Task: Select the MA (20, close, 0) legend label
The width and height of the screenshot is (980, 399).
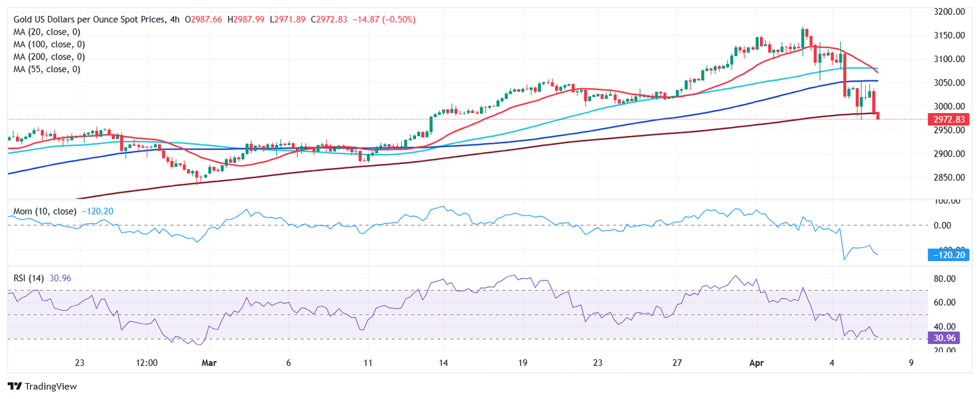Action: (x=49, y=32)
